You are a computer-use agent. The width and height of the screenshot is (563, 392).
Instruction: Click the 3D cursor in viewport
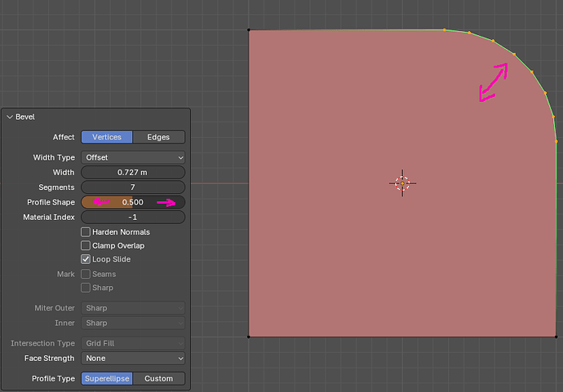tap(402, 183)
